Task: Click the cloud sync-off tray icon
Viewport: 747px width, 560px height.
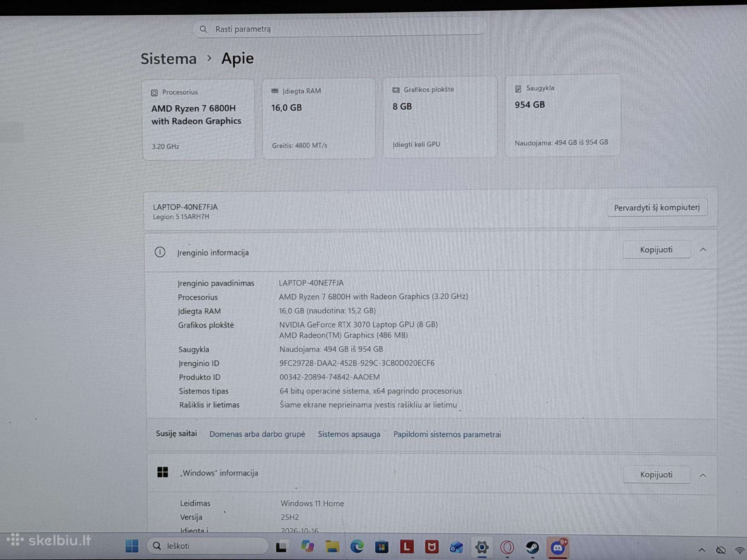Action: pos(721,550)
